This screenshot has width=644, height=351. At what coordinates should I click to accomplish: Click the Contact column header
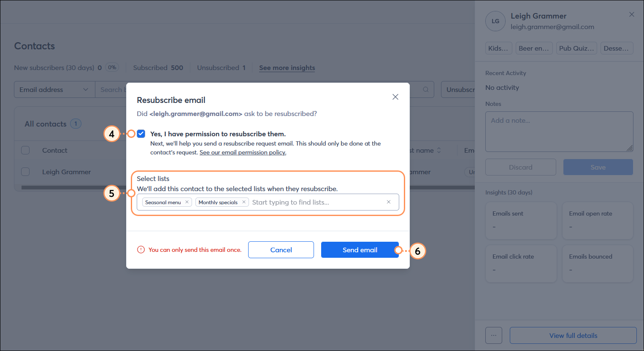[x=55, y=150]
